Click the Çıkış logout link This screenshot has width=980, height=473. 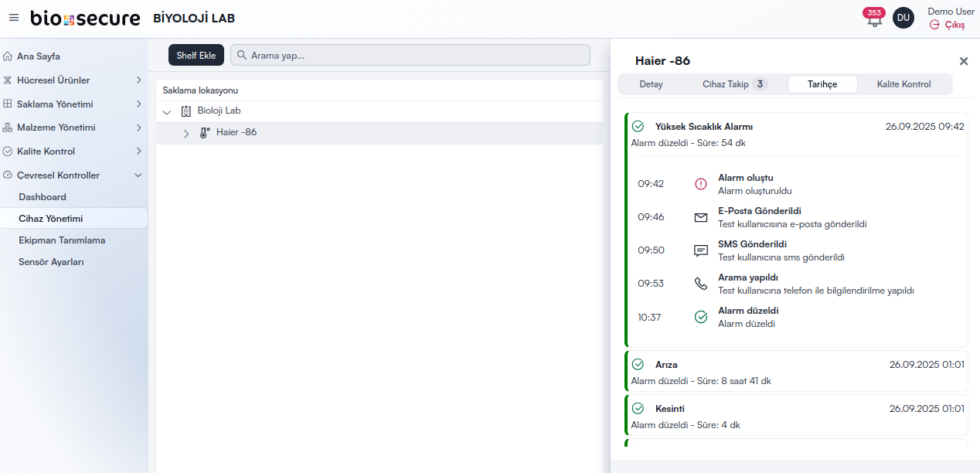click(948, 25)
